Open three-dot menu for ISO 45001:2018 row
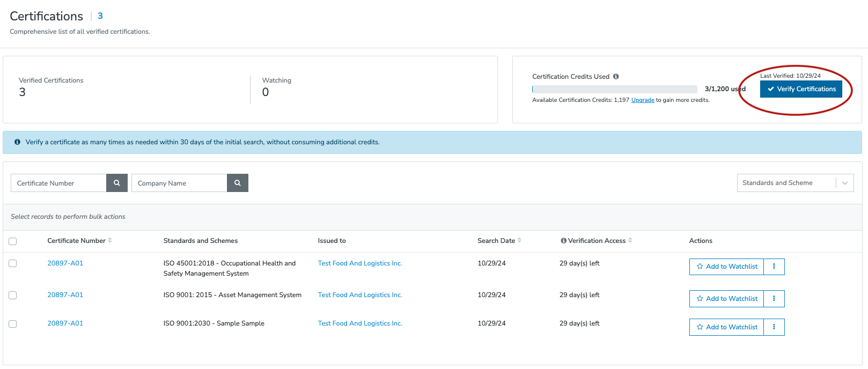The image size is (868, 369). [774, 267]
